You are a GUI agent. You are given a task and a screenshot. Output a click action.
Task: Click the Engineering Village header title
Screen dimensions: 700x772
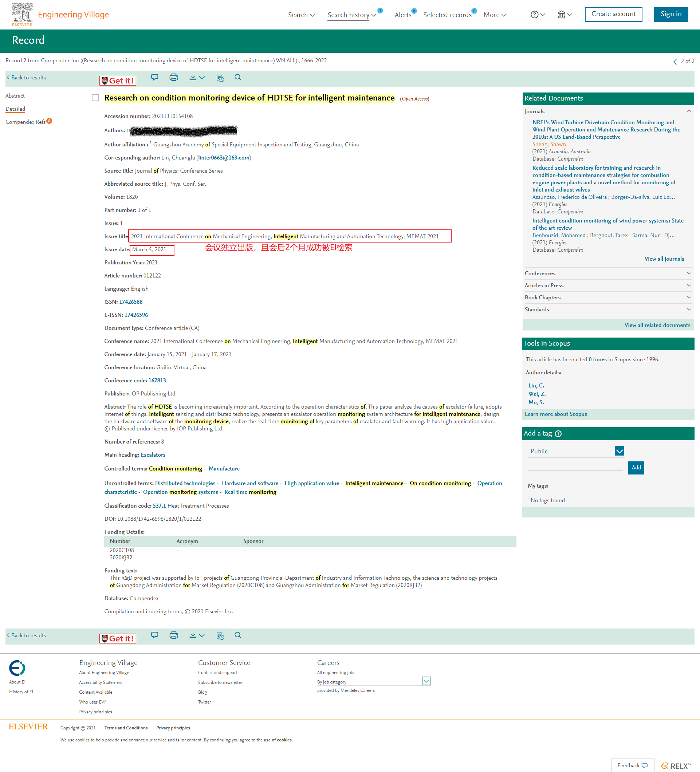pyautogui.click(x=73, y=15)
